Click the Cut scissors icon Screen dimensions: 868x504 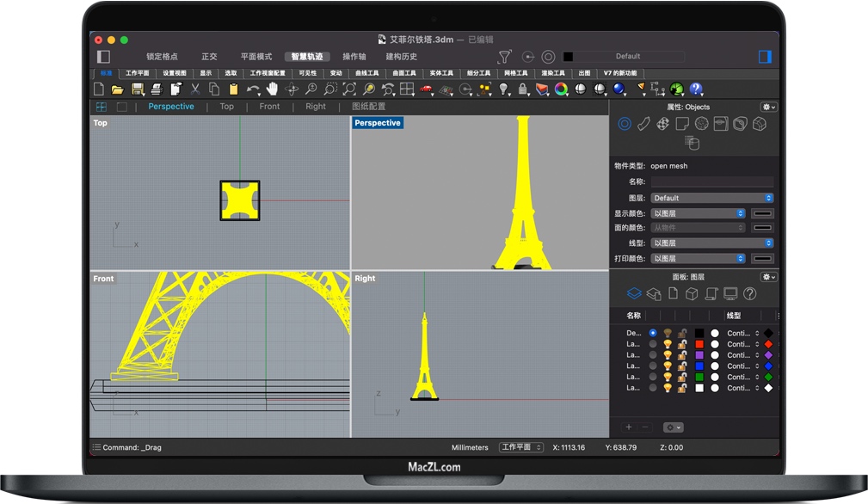coord(195,89)
